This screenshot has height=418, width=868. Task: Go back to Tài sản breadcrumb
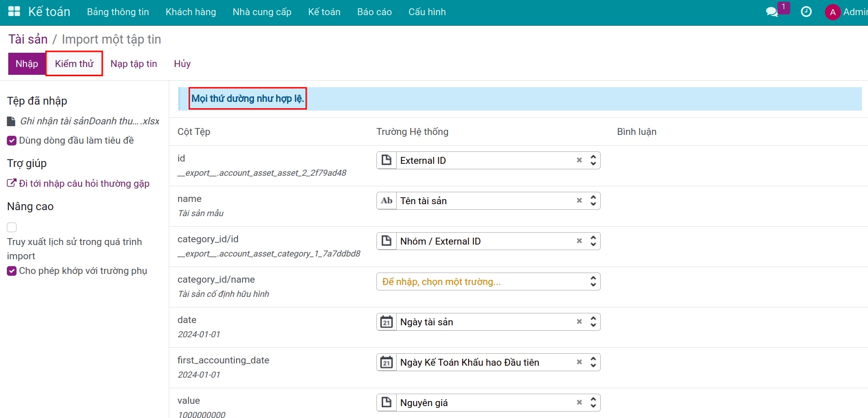point(28,39)
